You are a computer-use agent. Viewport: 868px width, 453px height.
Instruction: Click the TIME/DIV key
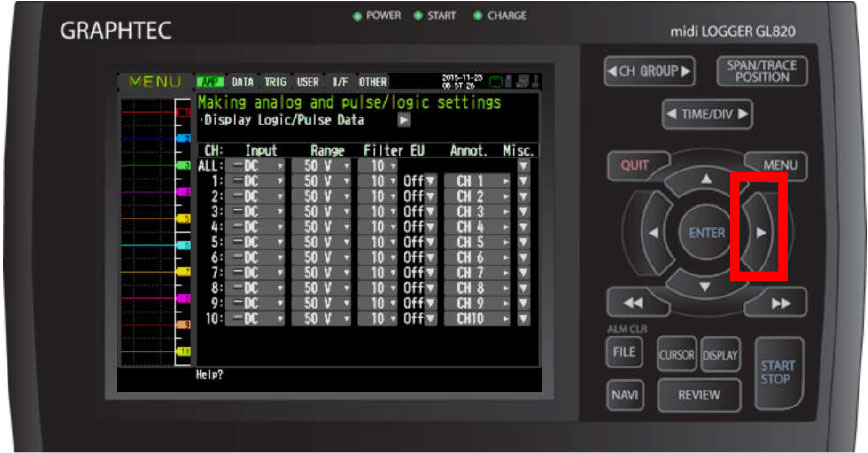pyautogui.click(x=707, y=114)
